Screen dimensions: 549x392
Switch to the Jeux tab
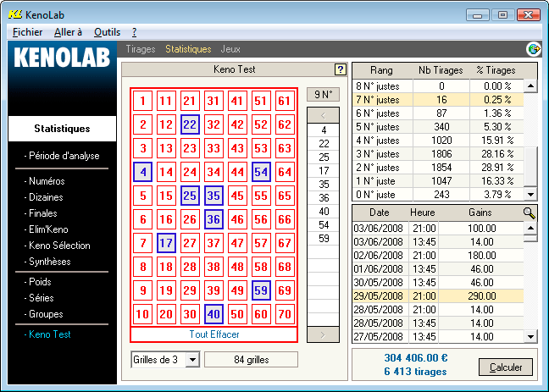coord(230,50)
